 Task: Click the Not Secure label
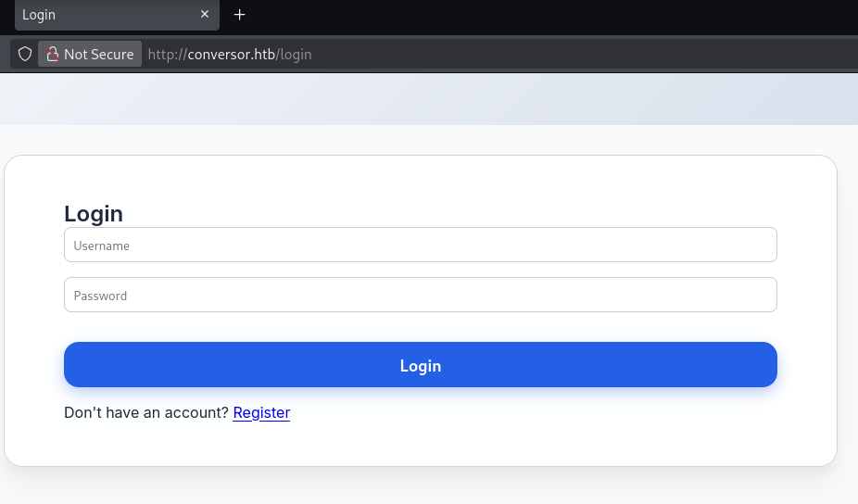[x=98, y=55]
